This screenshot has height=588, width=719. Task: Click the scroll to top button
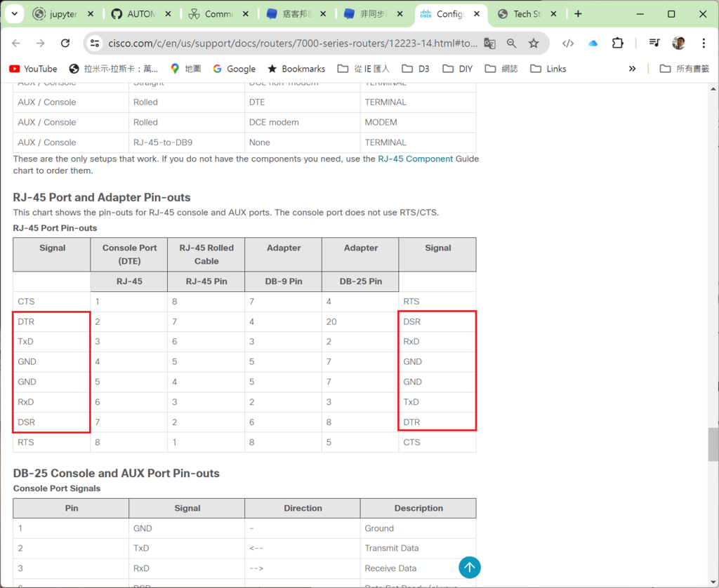(470, 568)
